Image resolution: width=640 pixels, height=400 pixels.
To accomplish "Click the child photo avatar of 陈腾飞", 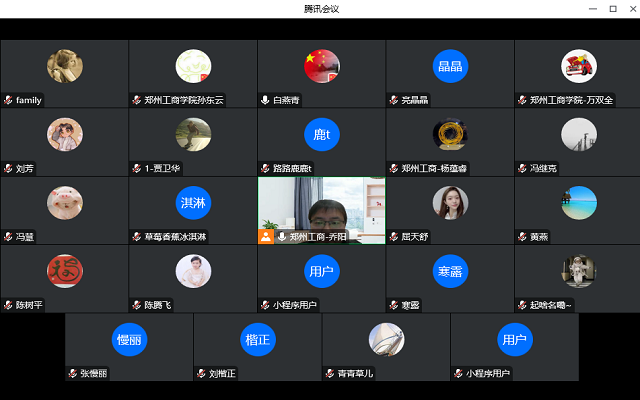I will [x=193, y=271].
